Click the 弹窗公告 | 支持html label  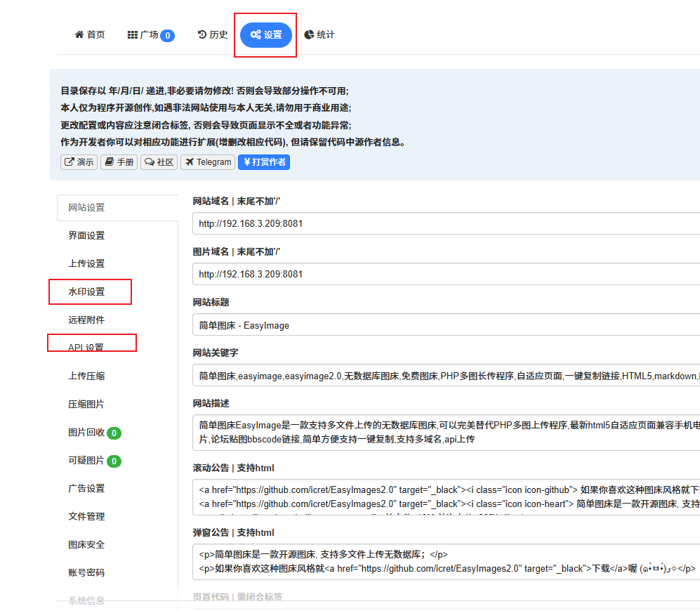click(234, 532)
